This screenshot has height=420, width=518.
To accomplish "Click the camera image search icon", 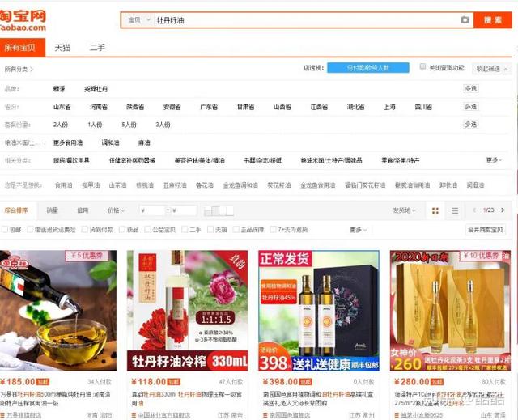I will click(x=465, y=20).
